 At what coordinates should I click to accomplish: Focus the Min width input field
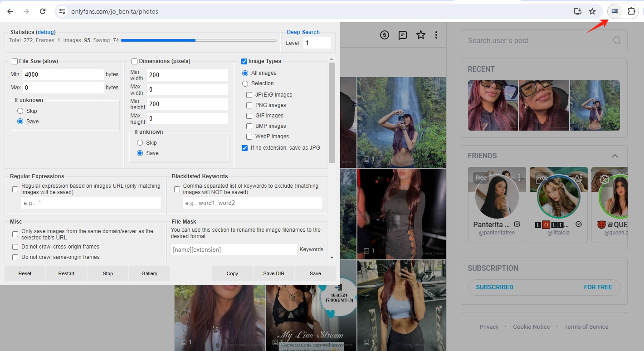pyautogui.click(x=187, y=75)
